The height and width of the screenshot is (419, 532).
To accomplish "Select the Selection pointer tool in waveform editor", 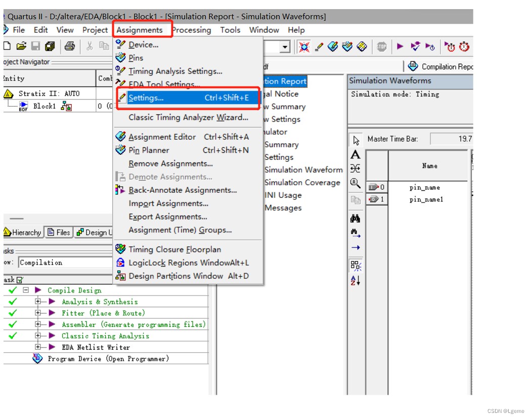I will pos(356,140).
